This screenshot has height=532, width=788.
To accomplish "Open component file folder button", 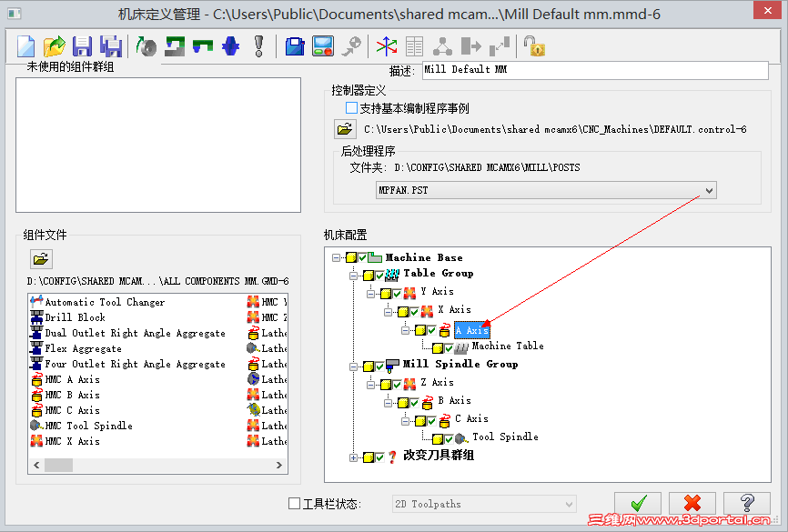I will pos(41,259).
